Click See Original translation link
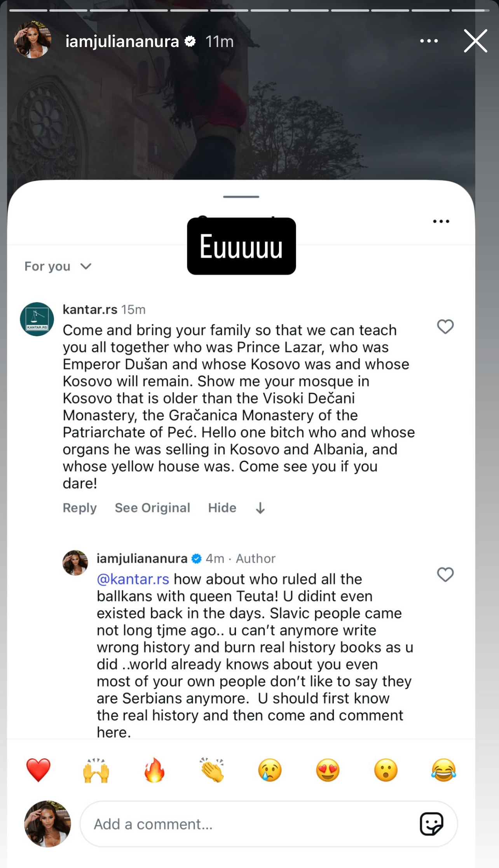499x868 pixels. pyautogui.click(x=152, y=508)
